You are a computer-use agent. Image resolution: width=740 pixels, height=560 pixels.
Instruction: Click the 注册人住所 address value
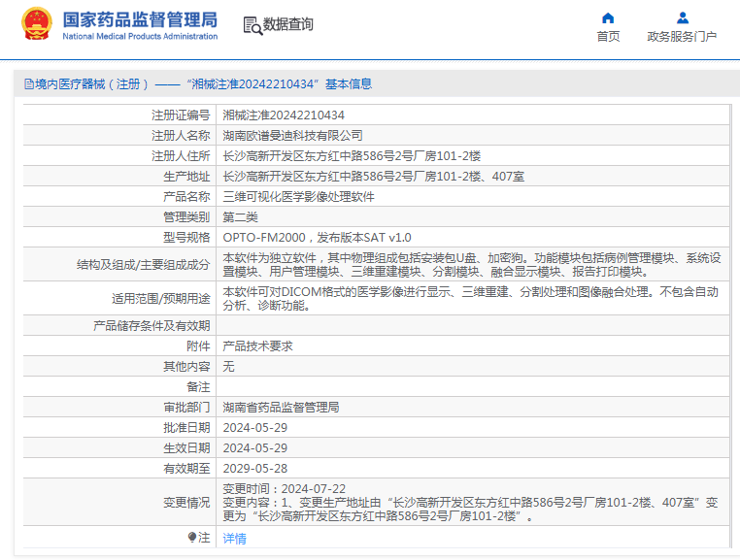(x=352, y=156)
